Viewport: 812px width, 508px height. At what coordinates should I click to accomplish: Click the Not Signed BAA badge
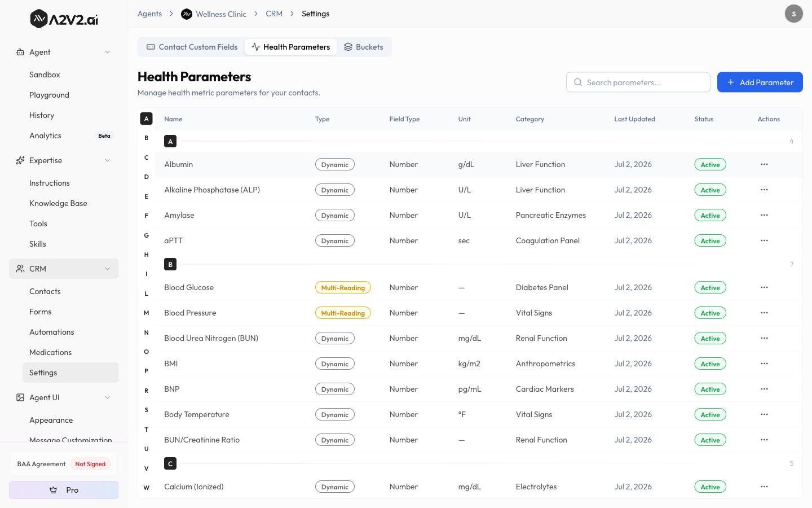(90, 464)
